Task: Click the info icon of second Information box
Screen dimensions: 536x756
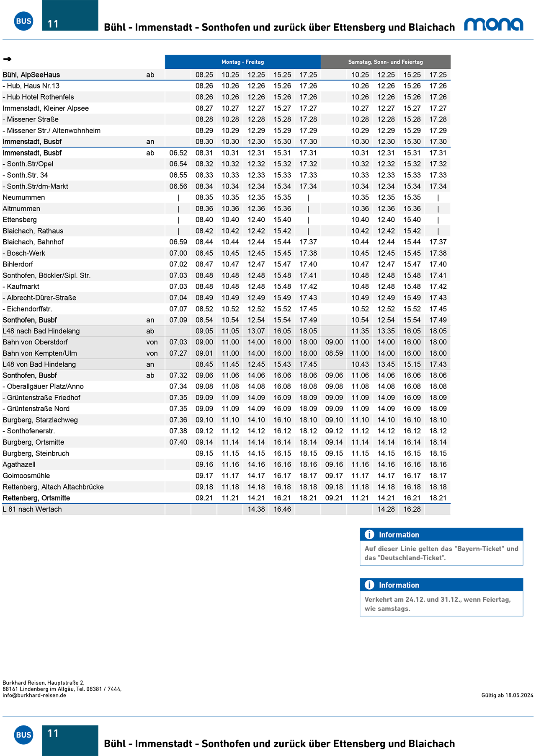Action: [x=369, y=585]
